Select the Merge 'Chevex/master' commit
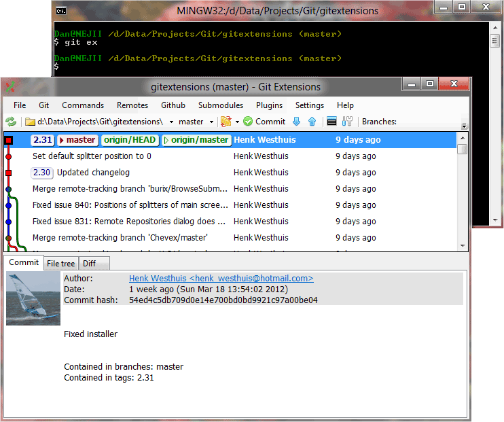Viewport: 504px width, 422px height. click(230, 238)
